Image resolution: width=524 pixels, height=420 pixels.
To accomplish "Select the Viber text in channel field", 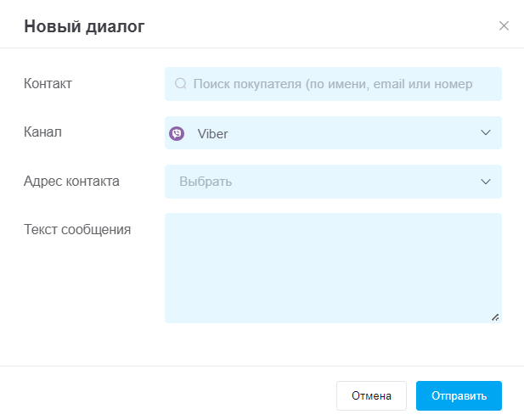I will 212,134.
